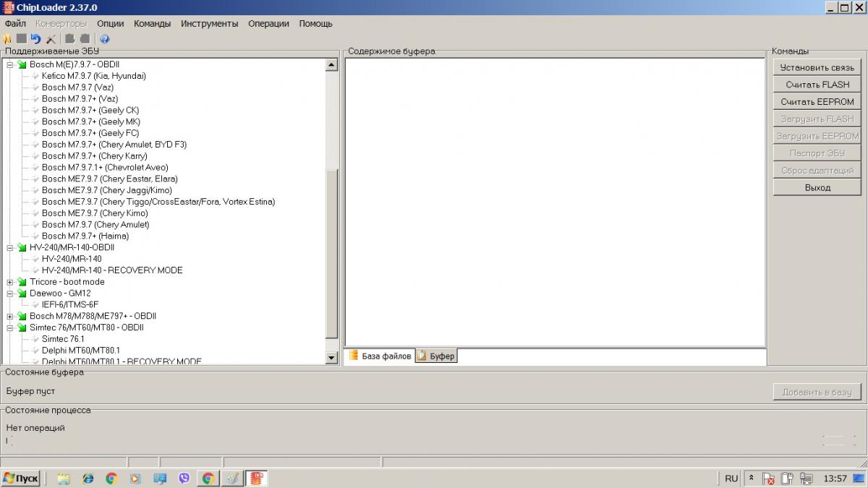Click the green arrow icon beside HV-240/MR-140-OBDII

click(22, 247)
